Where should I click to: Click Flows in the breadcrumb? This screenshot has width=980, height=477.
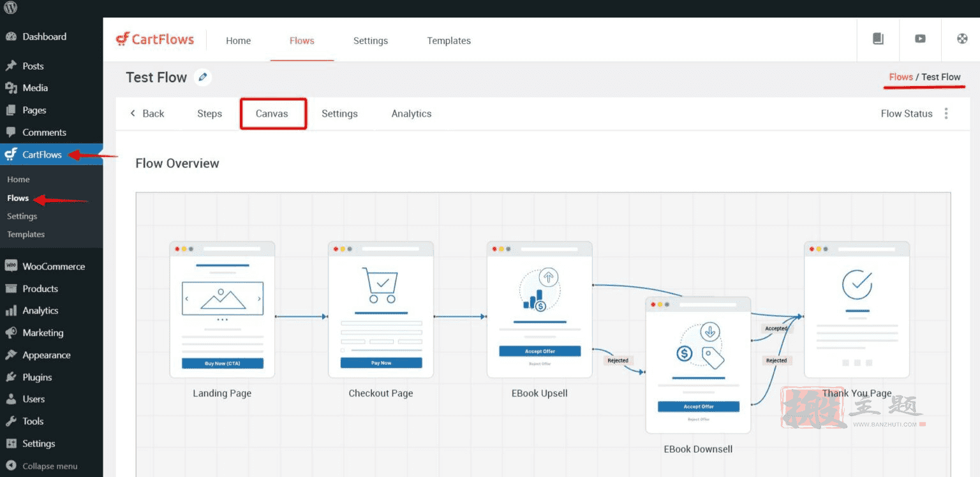[x=901, y=77]
